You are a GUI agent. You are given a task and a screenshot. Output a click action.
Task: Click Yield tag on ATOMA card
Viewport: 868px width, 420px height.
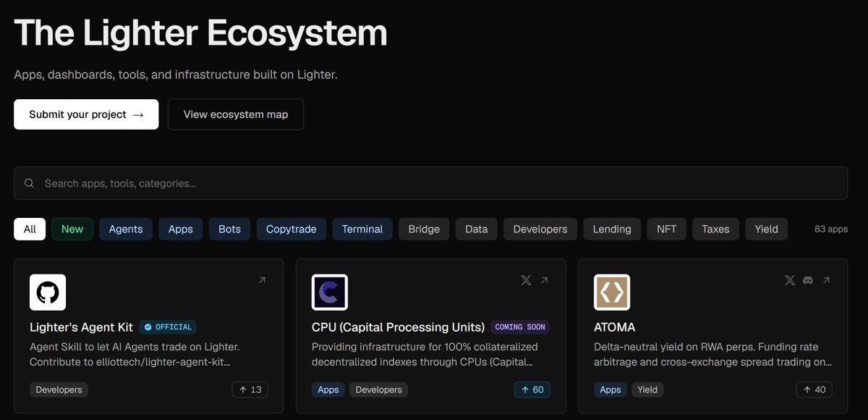click(x=647, y=390)
